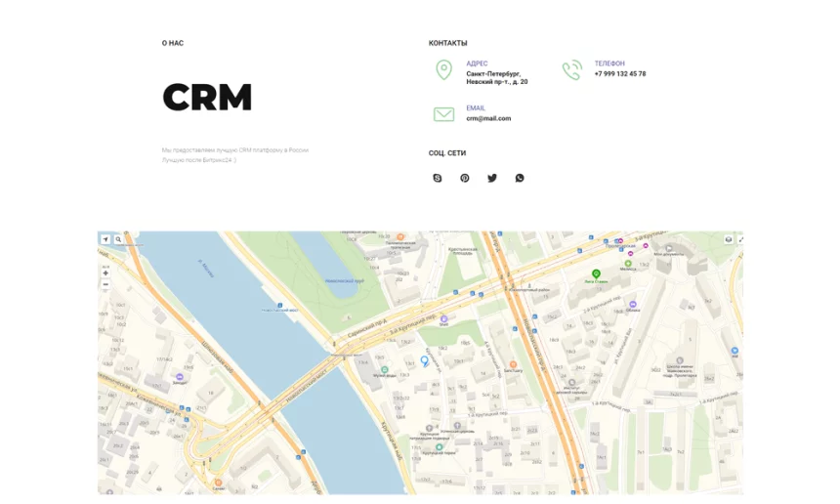840x504 pixels.
Task: Open the map layers switcher
Action: [x=728, y=239]
